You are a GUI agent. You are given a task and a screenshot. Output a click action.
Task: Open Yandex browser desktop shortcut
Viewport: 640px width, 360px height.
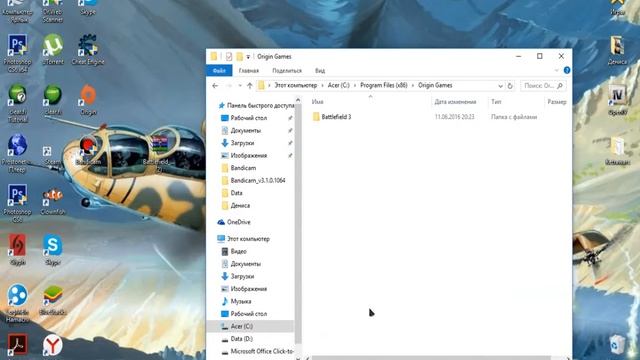pyautogui.click(x=53, y=346)
